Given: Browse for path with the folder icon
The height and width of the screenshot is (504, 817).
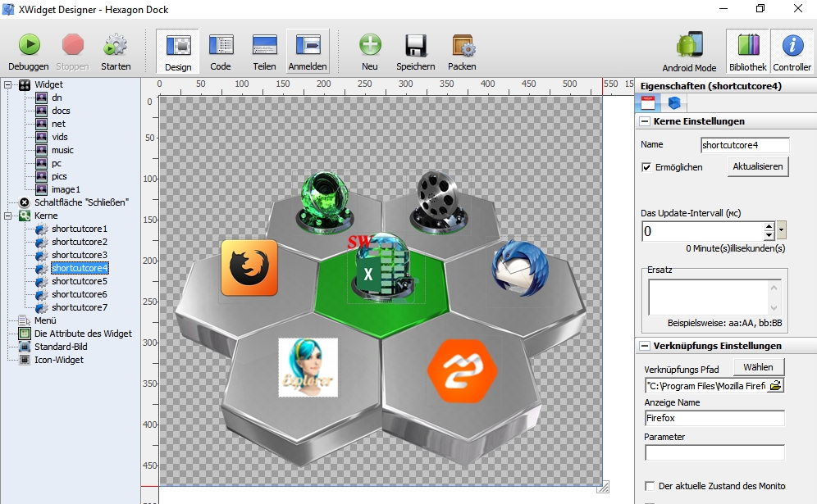Looking at the screenshot, I should [775, 385].
